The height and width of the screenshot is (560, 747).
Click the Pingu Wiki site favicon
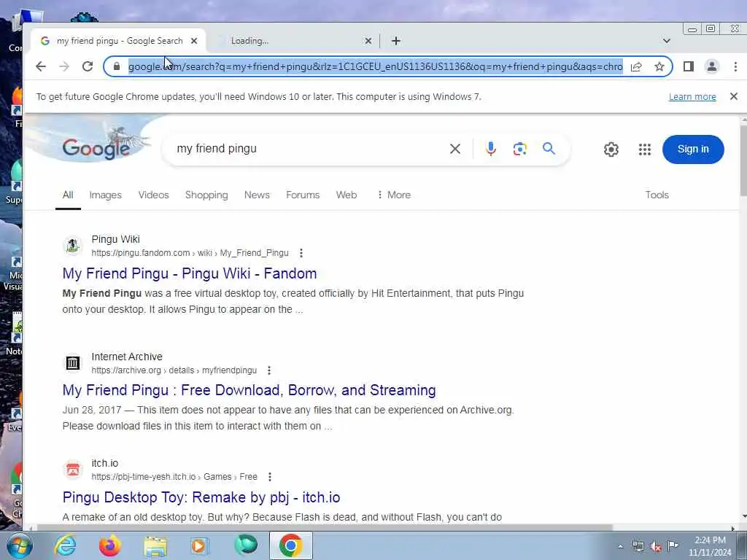point(72,246)
